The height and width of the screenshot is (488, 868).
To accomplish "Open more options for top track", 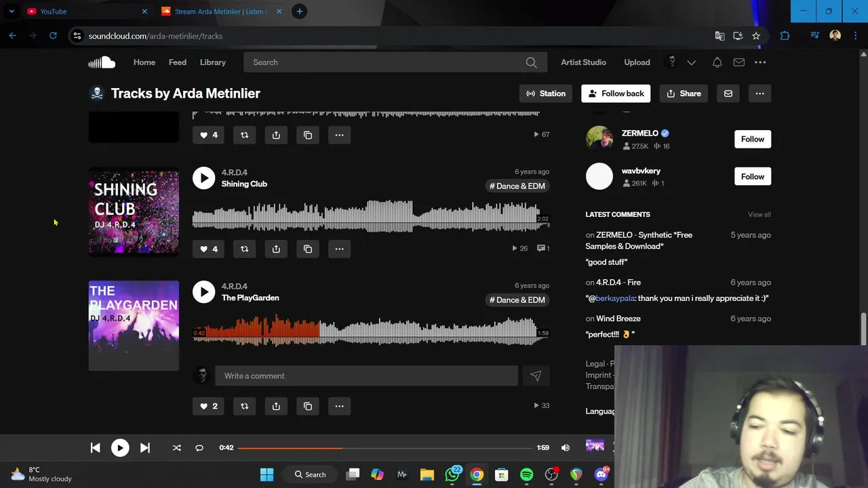I will coord(339,135).
